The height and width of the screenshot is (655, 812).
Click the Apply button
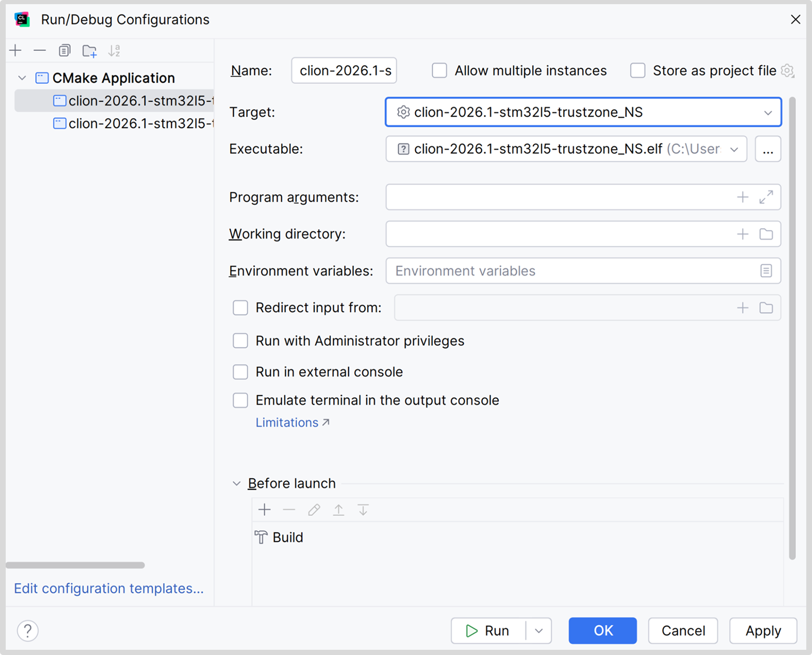point(763,631)
